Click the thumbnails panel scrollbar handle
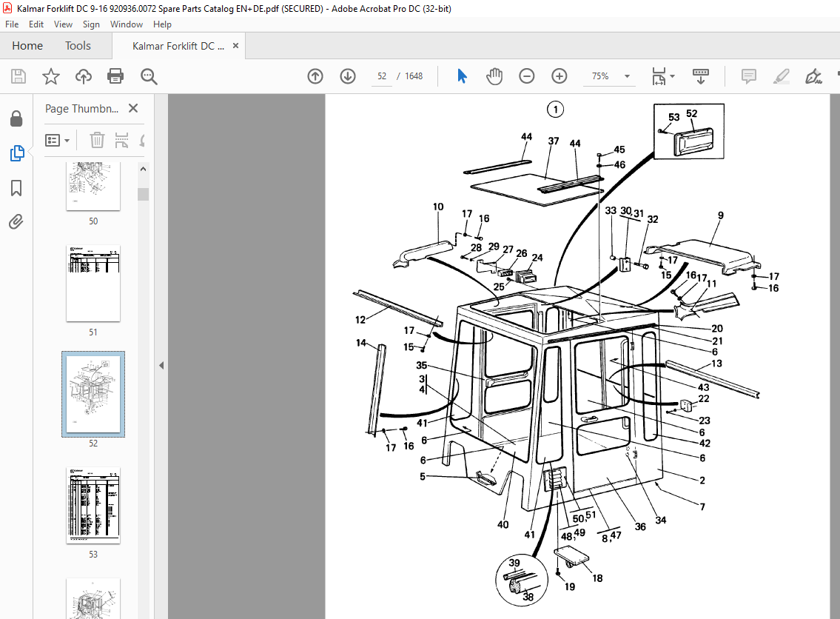Image resolution: width=840 pixels, height=619 pixels. [143, 194]
